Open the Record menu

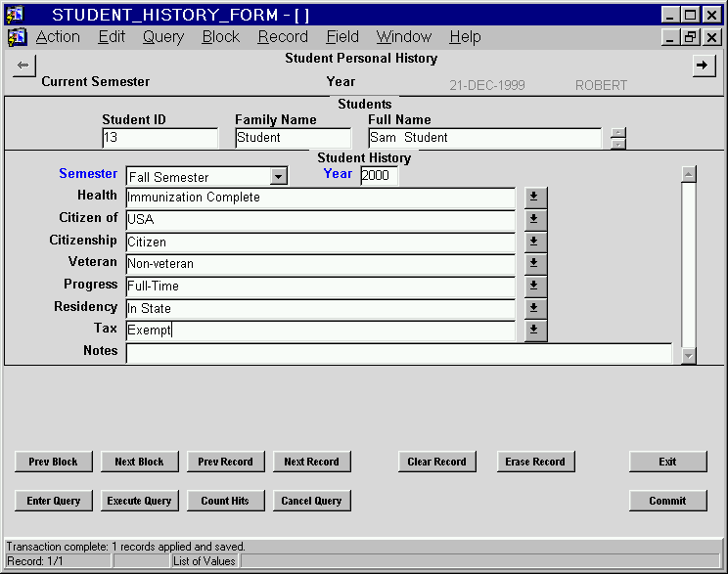point(283,36)
